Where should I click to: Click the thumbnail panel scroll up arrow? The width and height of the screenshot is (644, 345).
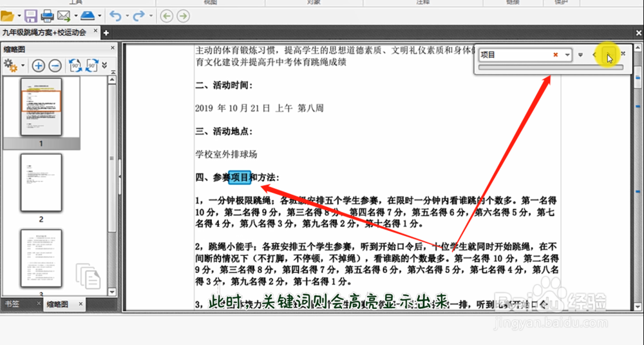tap(112, 80)
